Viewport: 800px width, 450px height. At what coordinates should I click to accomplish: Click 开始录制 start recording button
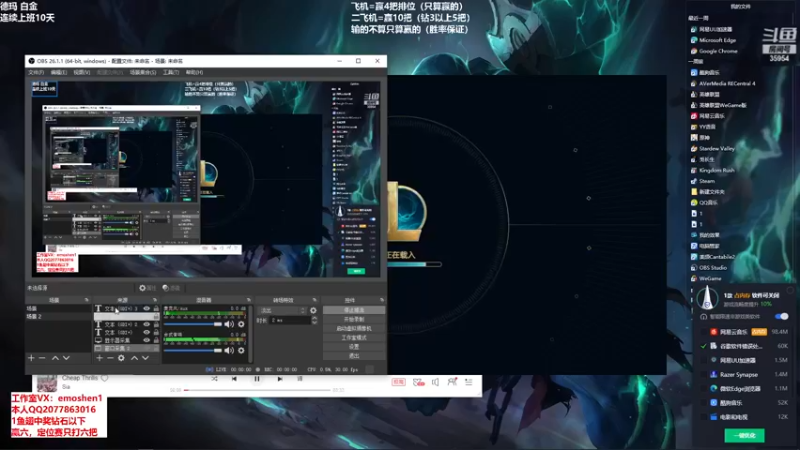click(x=354, y=319)
